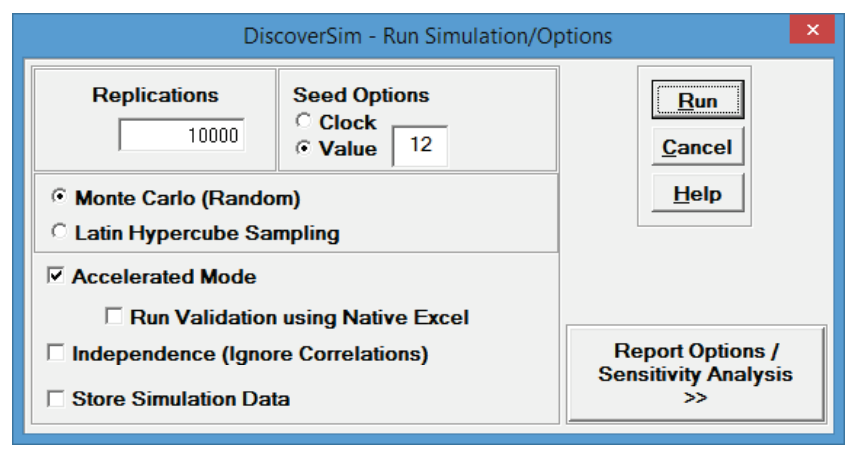Select the Value seed option
This screenshot has height=454, width=856.
(x=303, y=149)
